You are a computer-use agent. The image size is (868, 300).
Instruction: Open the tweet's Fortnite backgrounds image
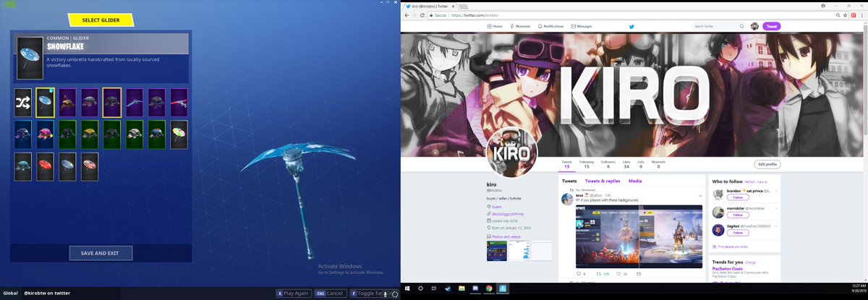[639, 236]
